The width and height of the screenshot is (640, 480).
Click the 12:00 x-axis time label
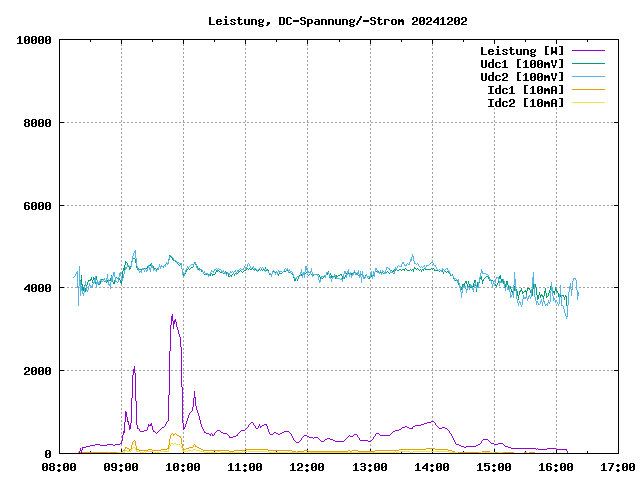(307, 467)
